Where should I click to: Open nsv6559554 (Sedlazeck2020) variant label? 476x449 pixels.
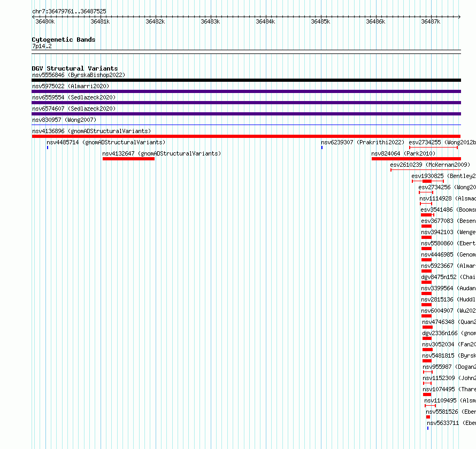[x=74, y=97]
